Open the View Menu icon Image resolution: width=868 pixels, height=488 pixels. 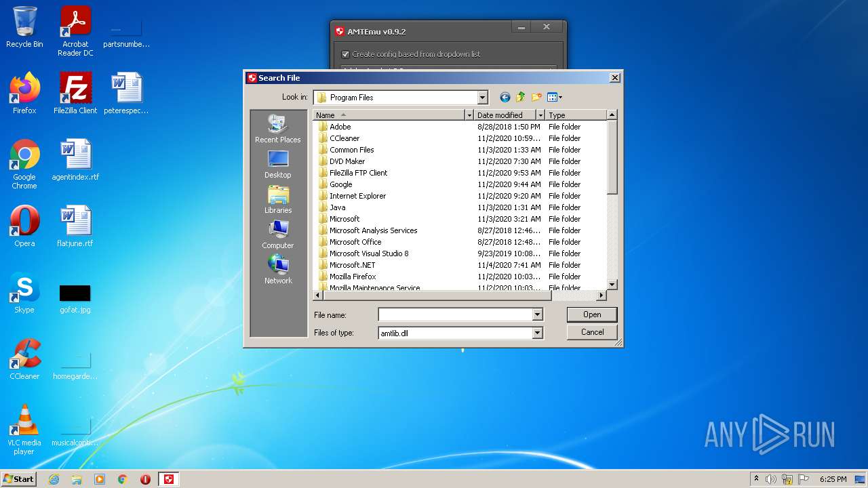[x=555, y=98]
